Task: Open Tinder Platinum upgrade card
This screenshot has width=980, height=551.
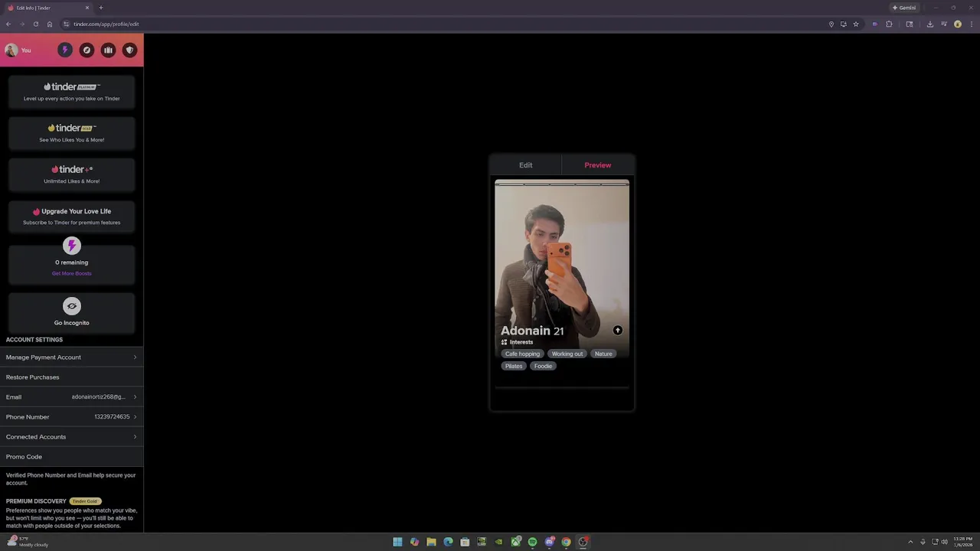Action: [71, 91]
